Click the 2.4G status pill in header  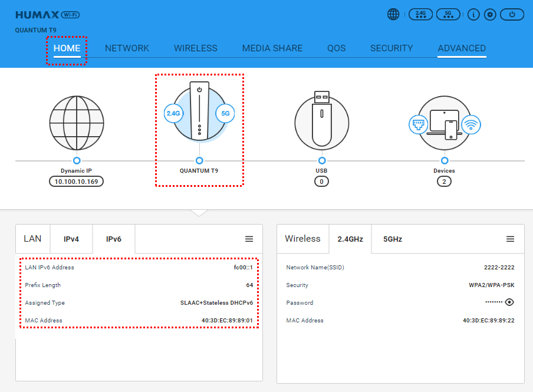(420, 14)
